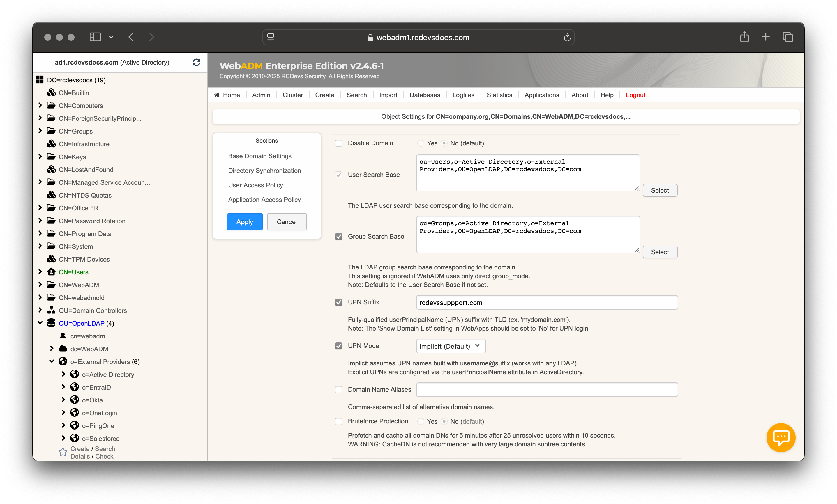This screenshot has width=837, height=504.
Task: Click the dc=WebADM cloud icon
Action: 63,349
